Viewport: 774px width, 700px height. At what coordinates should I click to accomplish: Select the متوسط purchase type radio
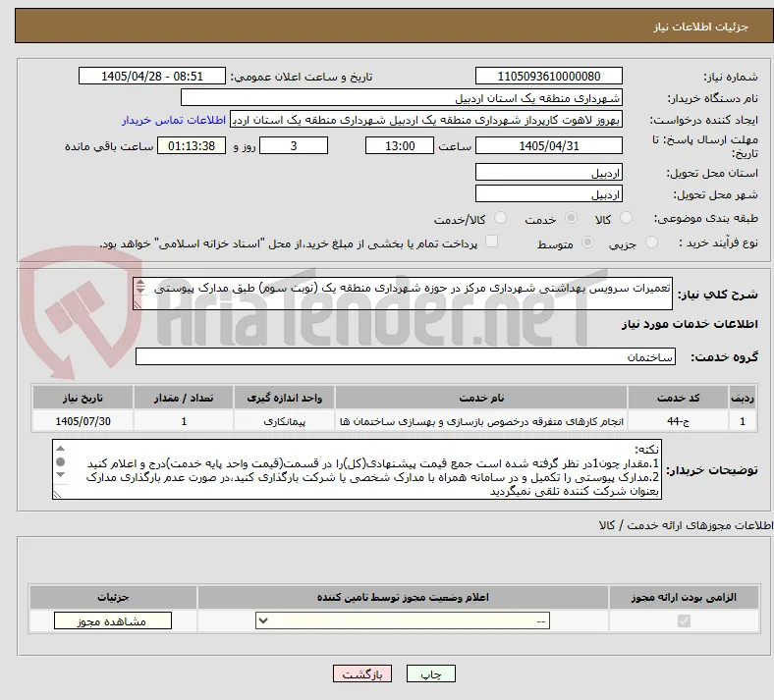click(x=588, y=242)
